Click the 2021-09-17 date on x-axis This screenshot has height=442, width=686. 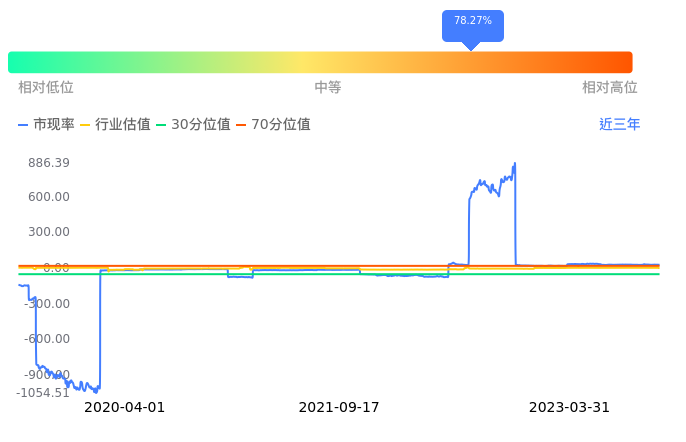[339, 408]
